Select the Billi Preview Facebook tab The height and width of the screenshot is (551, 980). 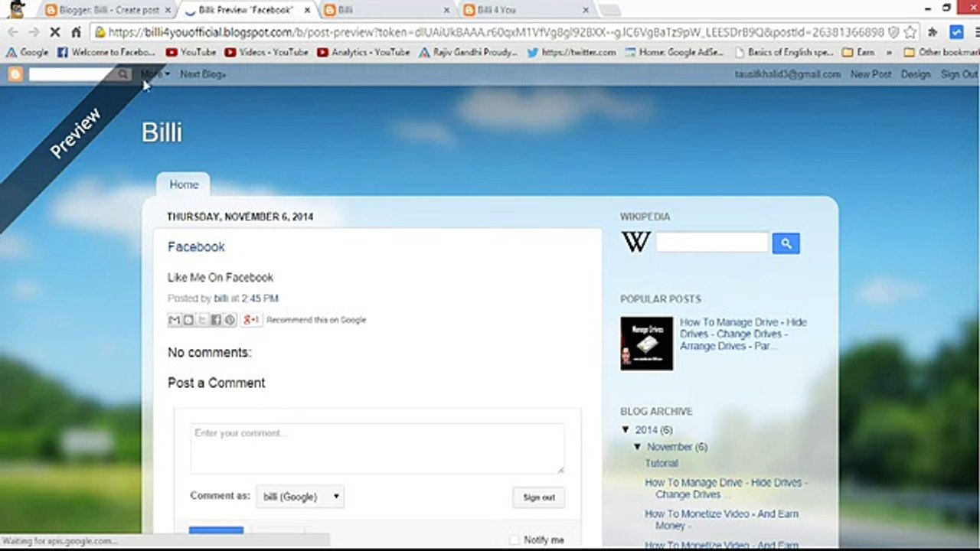click(246, 10)
